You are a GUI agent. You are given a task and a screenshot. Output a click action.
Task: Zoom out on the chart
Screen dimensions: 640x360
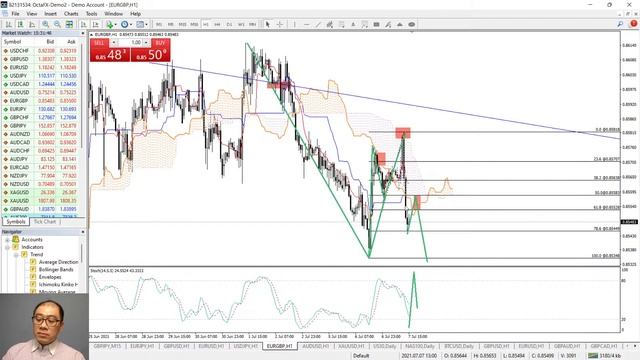(58, 24)
